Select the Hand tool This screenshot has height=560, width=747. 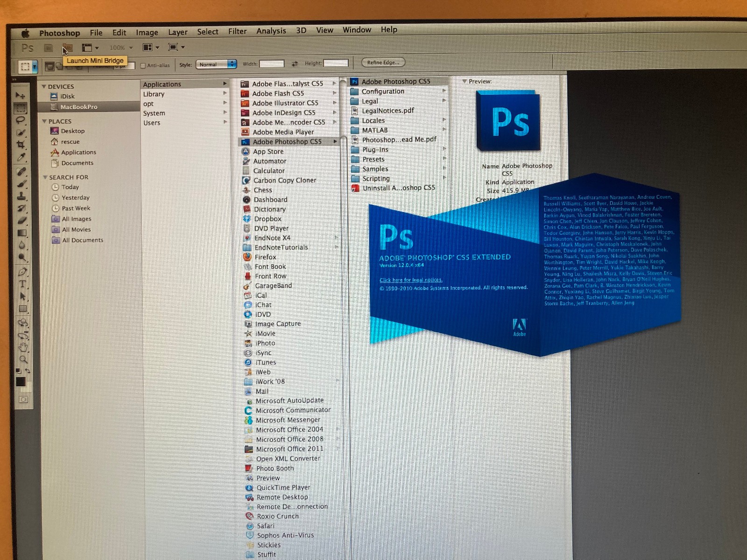pos(23,347)
